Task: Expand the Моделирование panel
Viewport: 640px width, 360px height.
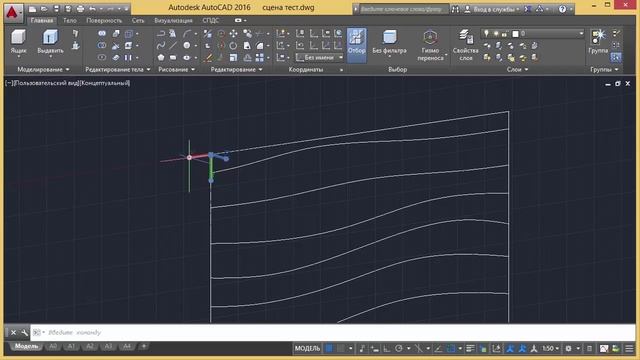Action: (x=43, y=69)
